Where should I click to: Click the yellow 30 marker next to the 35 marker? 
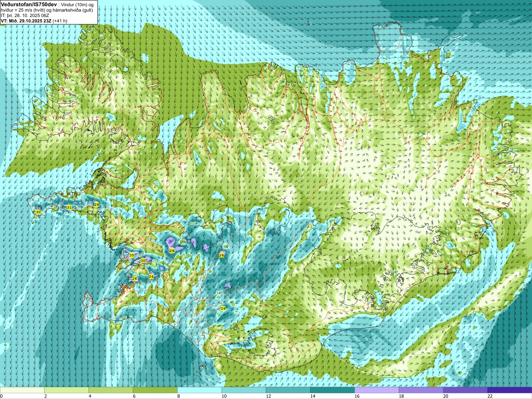[x=143, y=261]
